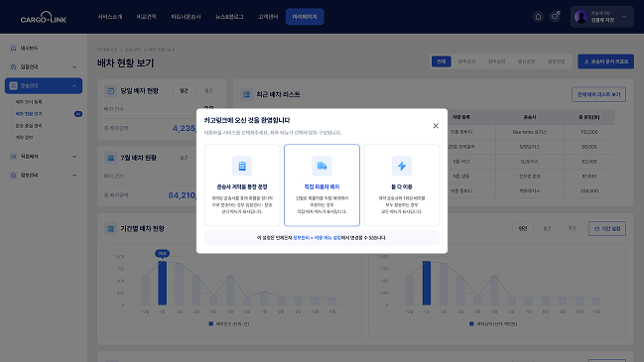Open the 비교견적 top menu
644x362 pixels.
(147, 17)
